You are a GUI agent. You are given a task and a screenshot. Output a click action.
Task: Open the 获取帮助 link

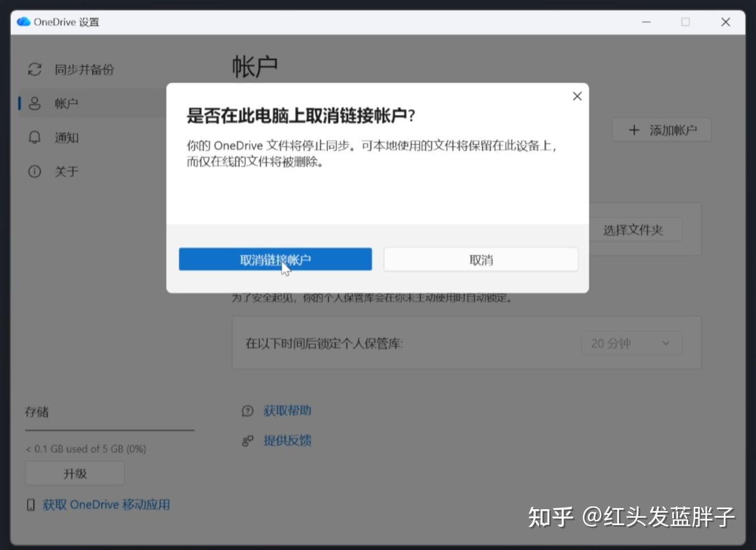(287, 411)
